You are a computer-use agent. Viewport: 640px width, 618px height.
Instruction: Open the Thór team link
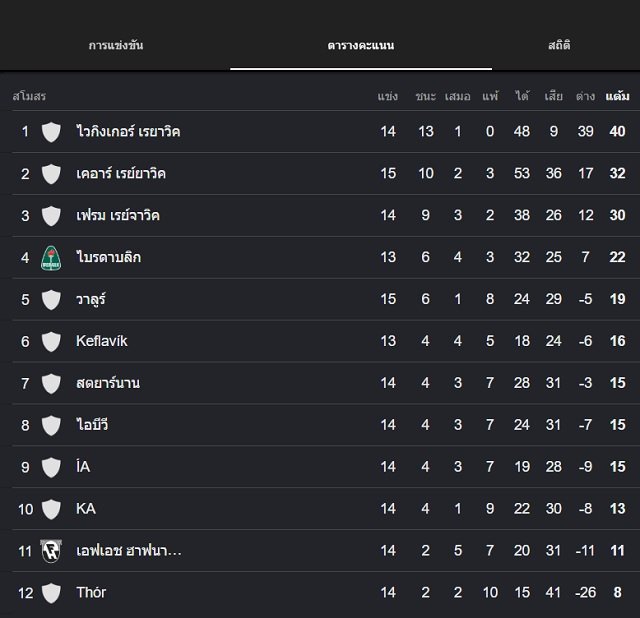pyautogui.click(x=91, y=592)
